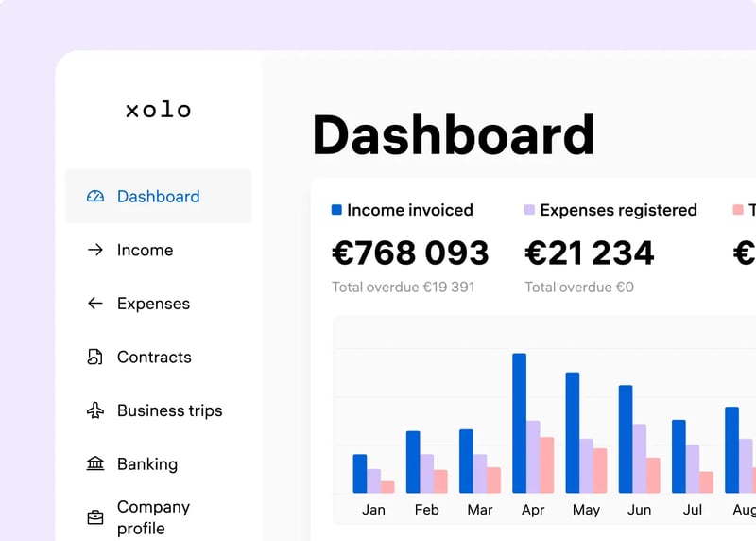
Task: Select Business trips in the sidebar
Action: point(169,410)
